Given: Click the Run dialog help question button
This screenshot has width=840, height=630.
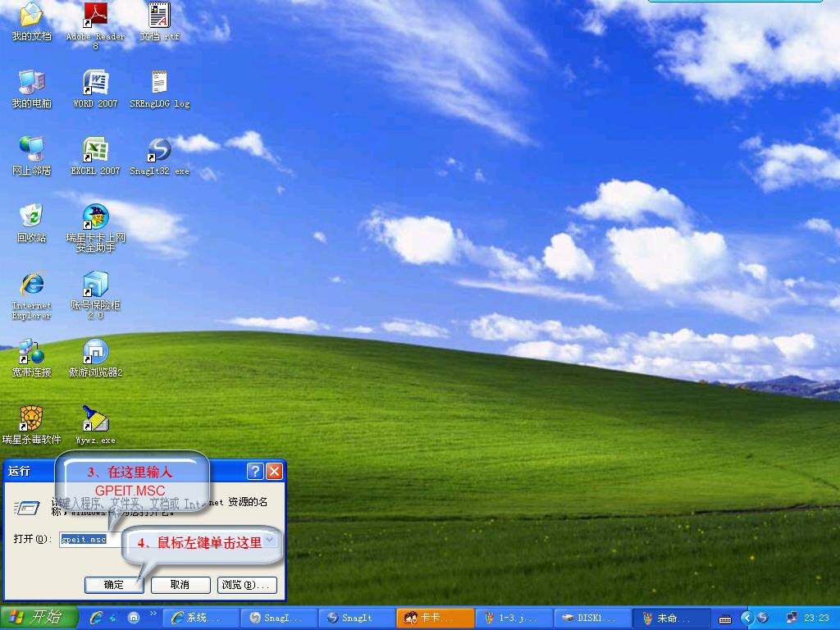Looking at the screenshot, I should [x=255, y=471].
